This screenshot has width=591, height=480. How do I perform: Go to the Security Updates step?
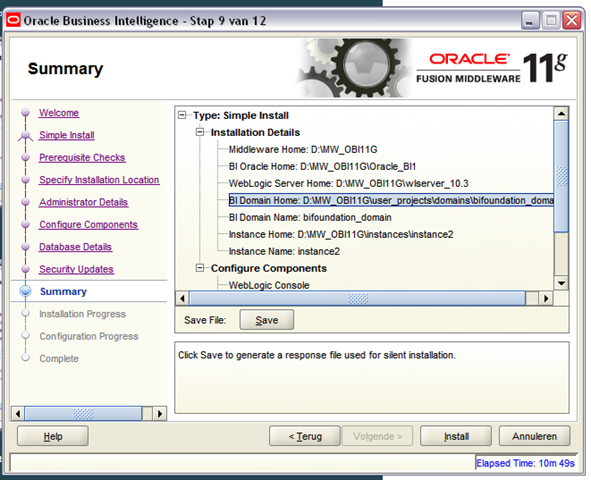(x=77, y=269)
